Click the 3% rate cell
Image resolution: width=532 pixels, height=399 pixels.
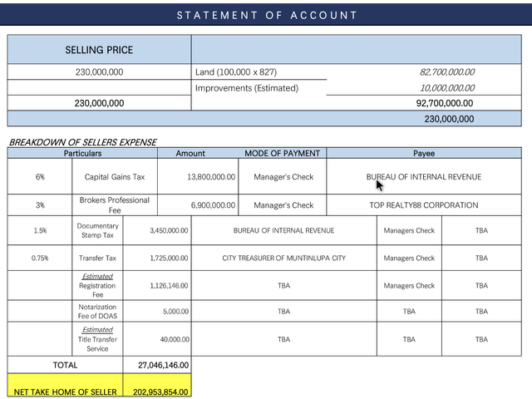pos(40,205)
